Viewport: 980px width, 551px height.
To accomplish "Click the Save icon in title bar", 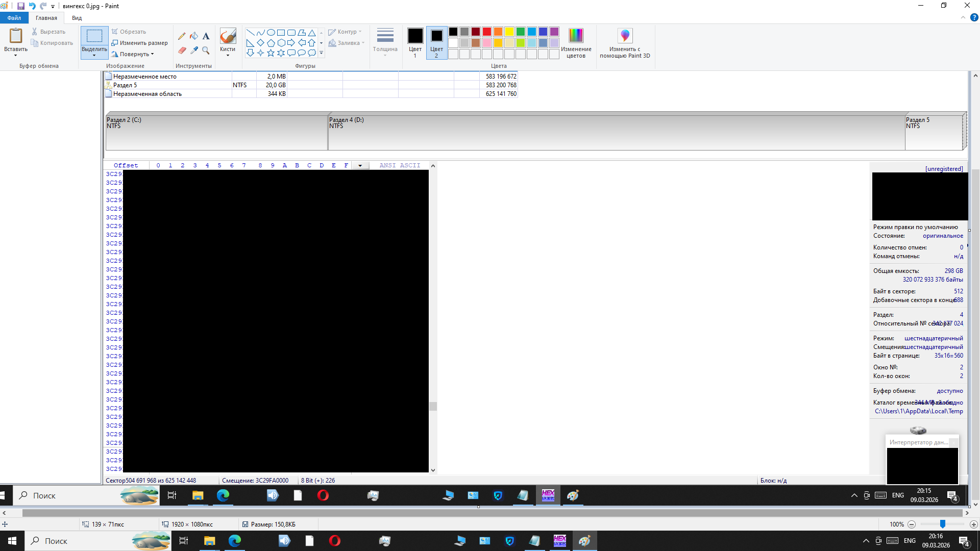I will [x=21, y=6].
